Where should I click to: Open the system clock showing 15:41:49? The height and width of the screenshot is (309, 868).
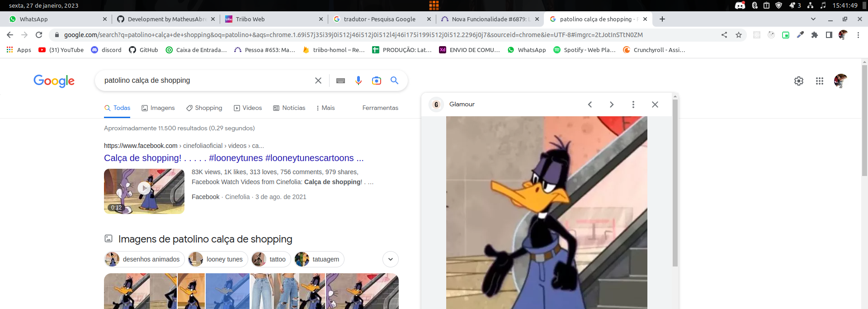[x=845, y=5]
